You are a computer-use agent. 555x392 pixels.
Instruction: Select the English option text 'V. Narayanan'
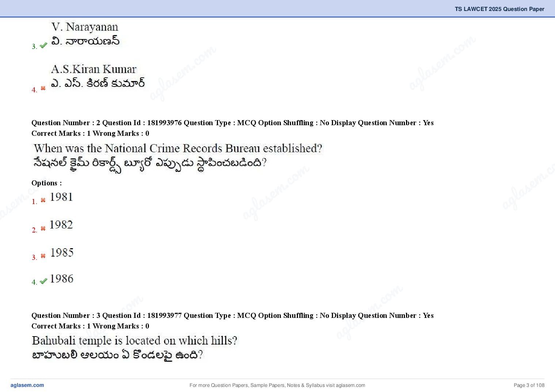85,27
